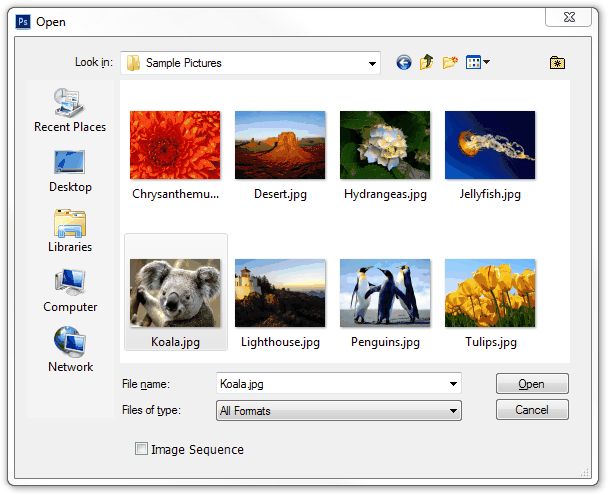Click the Open button
The width and height of the screenshot is (609, 495).
pos(532,384)
